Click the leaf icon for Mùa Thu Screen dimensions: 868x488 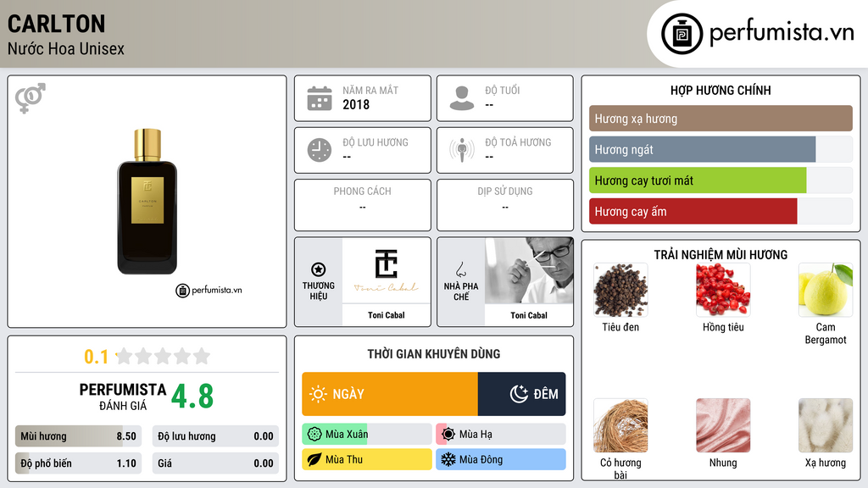point(314,459)
